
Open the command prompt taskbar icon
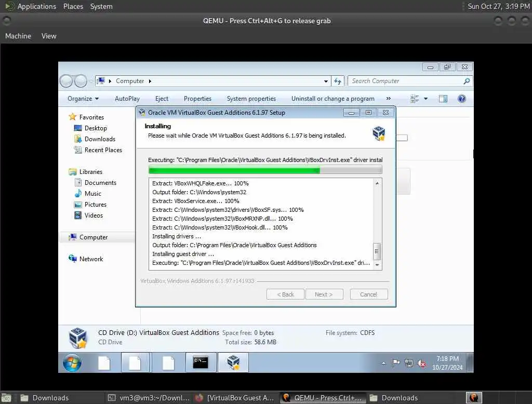pyautogui.click(x=201, y=362)
